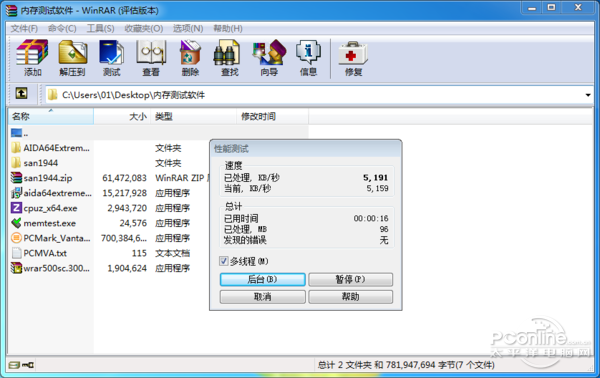Open the 选项(N) menu
This screenshot has height=378, width=600.
tap(188, 29)
